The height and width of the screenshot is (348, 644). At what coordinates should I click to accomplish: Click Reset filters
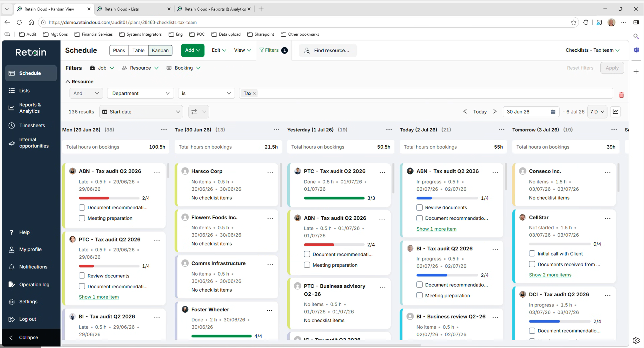click(x=580, y=68)
